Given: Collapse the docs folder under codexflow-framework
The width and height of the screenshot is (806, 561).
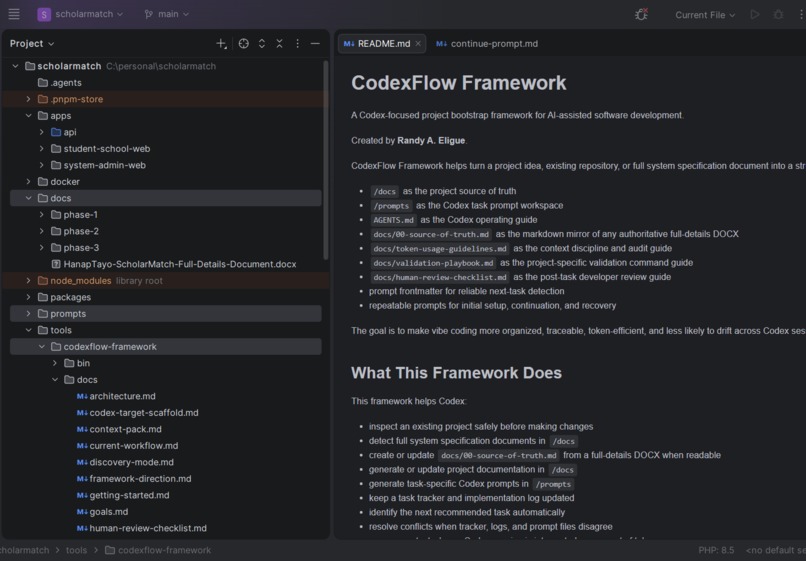Looking at the screenshot, I should click(55, 379).
